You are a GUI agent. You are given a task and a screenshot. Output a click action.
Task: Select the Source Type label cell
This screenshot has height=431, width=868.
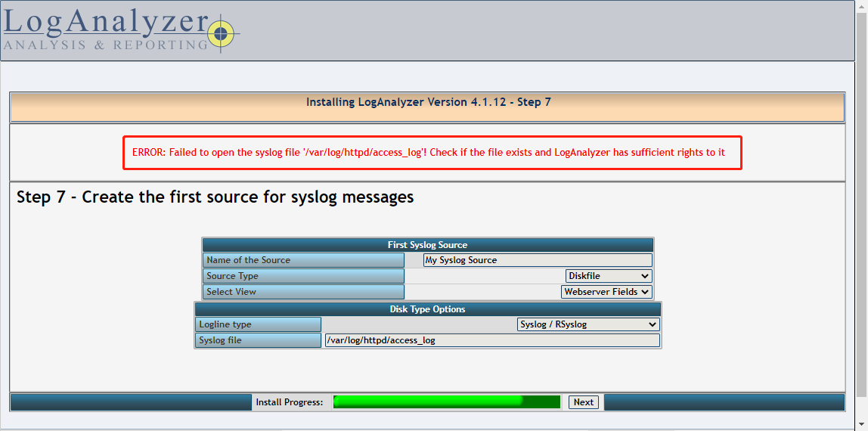303,275
